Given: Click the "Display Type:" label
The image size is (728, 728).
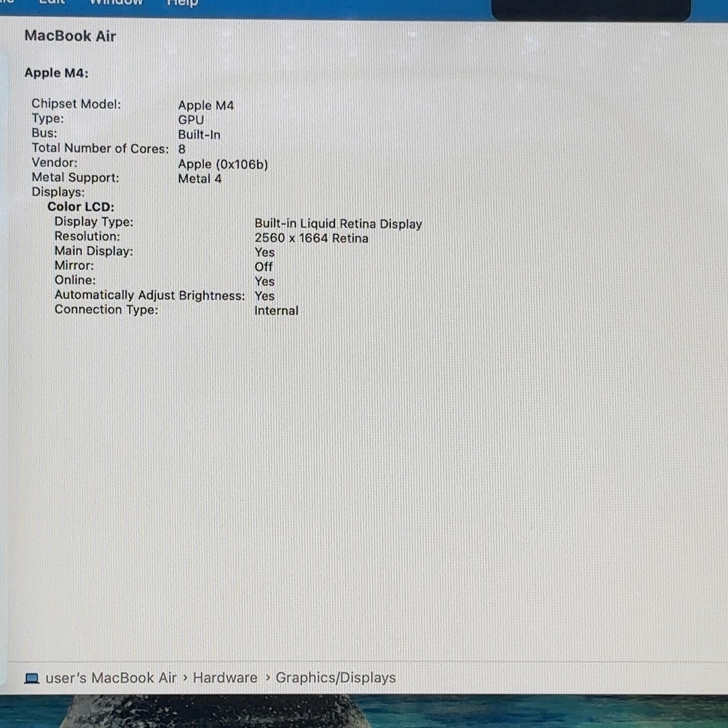Looking at the screenshot, I should click(x=94, y=222).
